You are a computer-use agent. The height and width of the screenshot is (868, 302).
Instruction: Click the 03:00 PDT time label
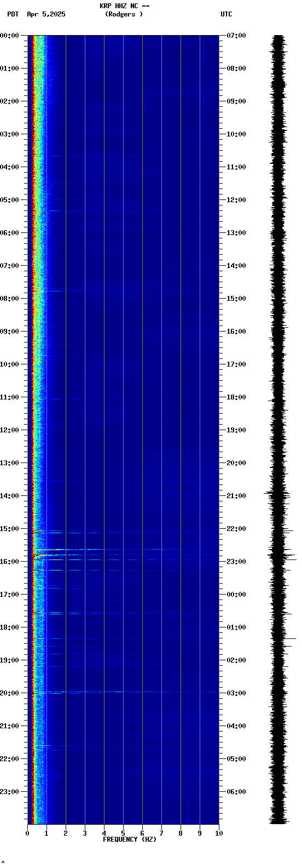10,134
